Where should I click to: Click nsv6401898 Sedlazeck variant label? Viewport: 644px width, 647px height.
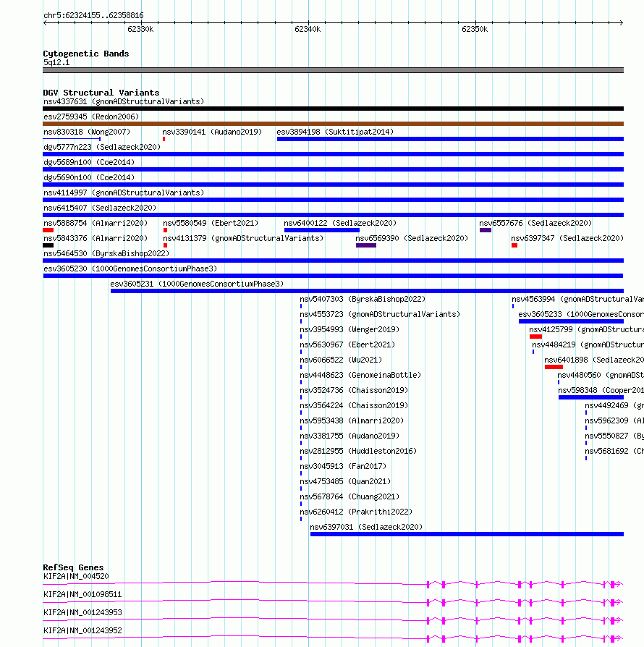[x=594, y=360]
